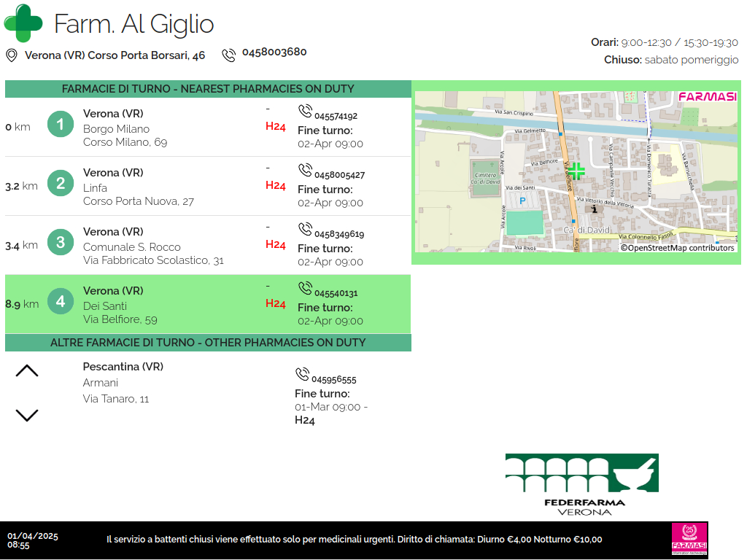Click the Altre Farmacie di Turno header
This screenshot has height=560, width=747.
[208, 343]
